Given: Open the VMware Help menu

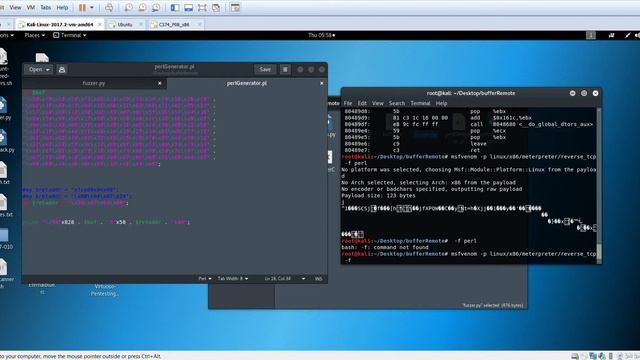Looking at the screenshot, I should [62, 7].
